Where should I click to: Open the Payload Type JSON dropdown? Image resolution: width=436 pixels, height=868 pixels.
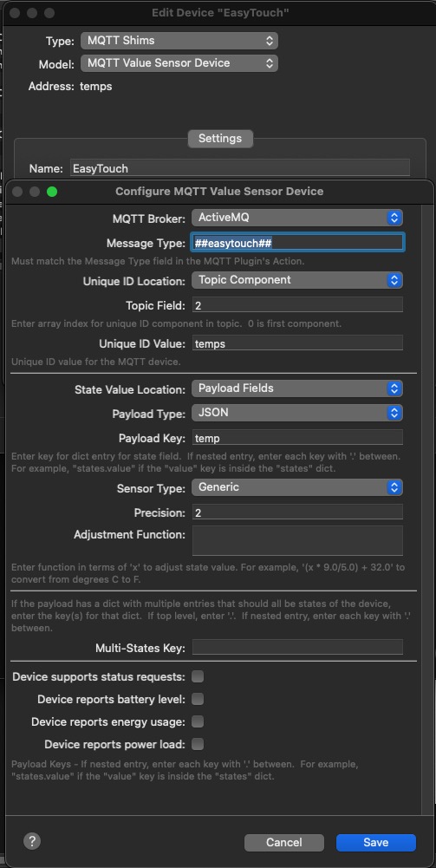point(297,413)
